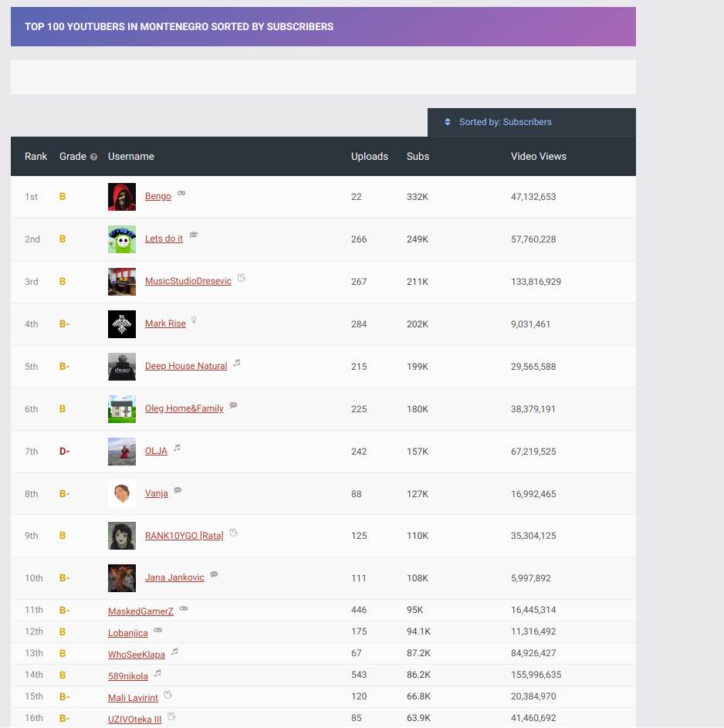This screenshot has height=728, width=724.
Task: Click the gaming icon beside MusicStudioDresevic
Action: tap(241, 279)
